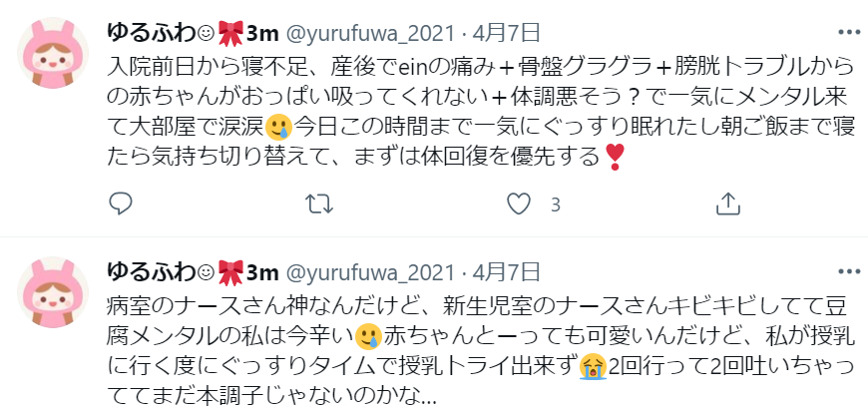Image resolution: width=868 pixels, height=413 pixels.
Task: Open more options for second tweet
Action: pyautogui.click(x=849, y=271)
